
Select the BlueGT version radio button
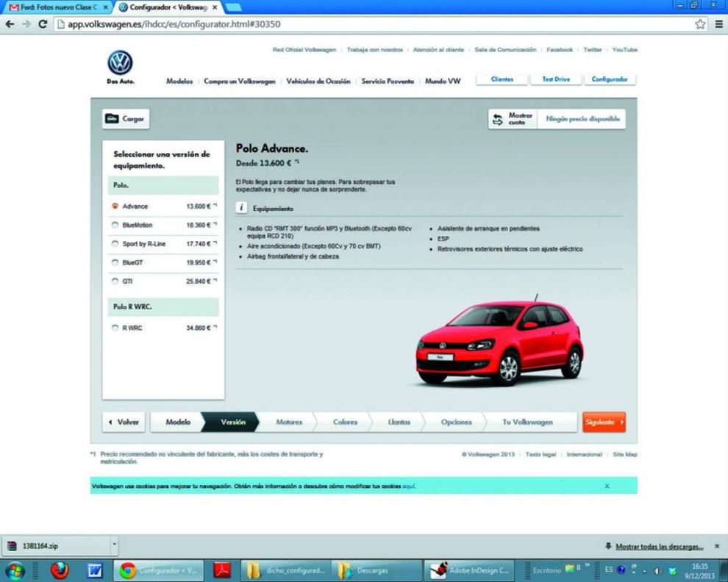(x=115, y=262)
